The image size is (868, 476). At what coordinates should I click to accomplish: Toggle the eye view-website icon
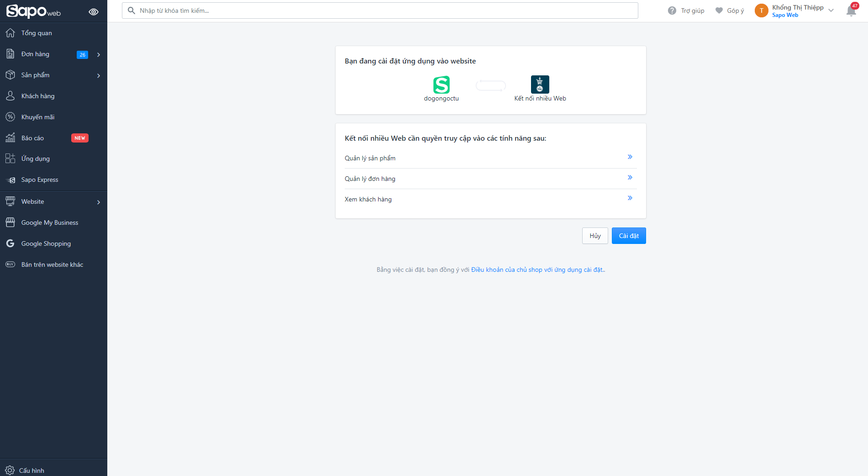[94, 12]
